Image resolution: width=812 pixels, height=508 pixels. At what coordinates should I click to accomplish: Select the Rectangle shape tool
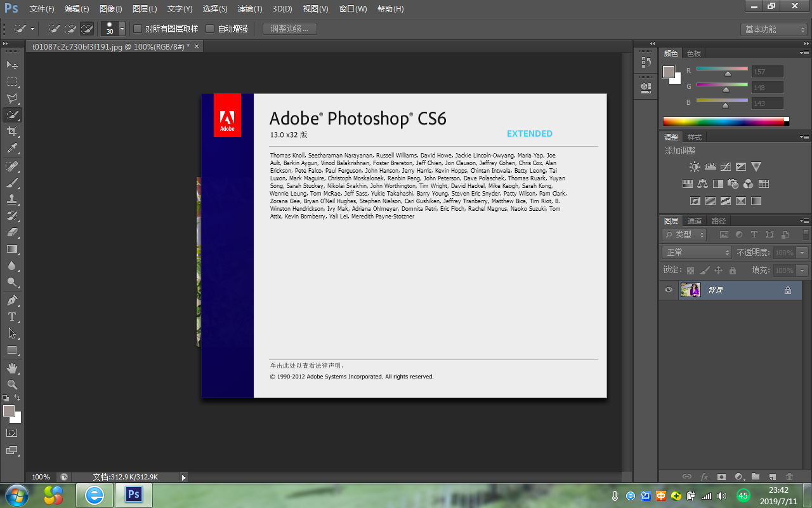[12, 350]
